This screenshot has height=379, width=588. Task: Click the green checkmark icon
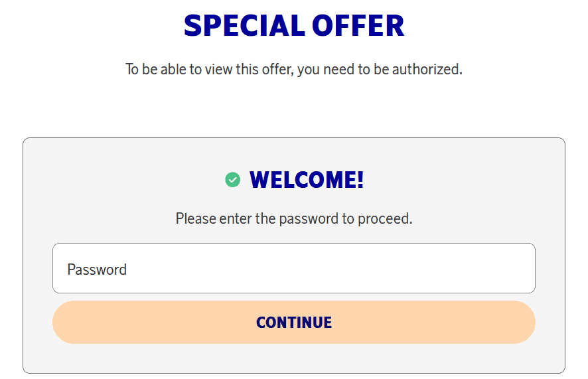coord(232,180)
